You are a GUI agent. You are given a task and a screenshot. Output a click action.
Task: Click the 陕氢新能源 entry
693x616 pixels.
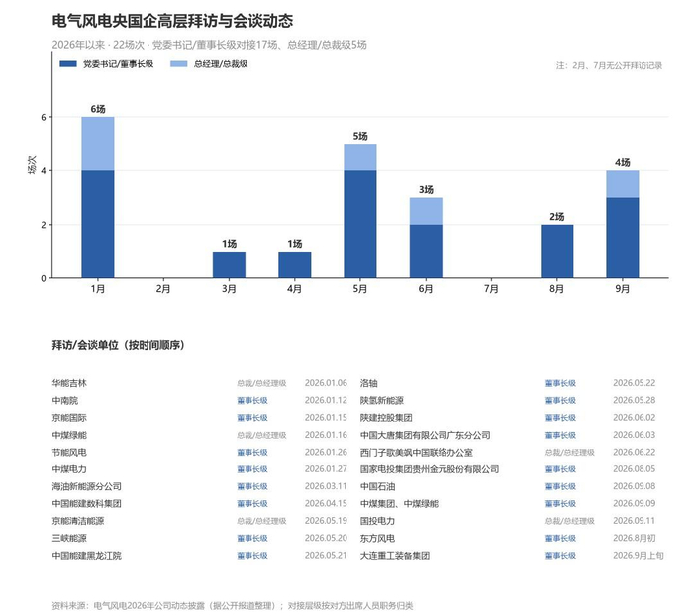pyautogui.click(x=382, y=401)
